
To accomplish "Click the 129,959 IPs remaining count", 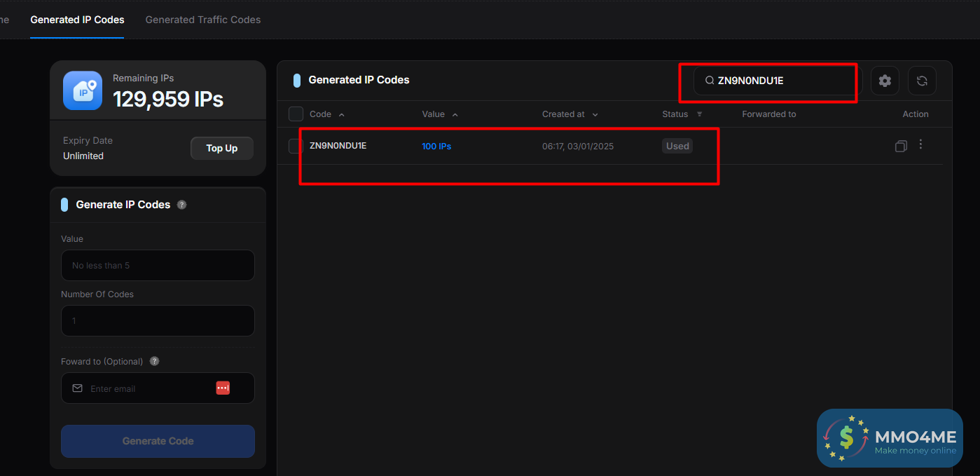I will [168, 100].
